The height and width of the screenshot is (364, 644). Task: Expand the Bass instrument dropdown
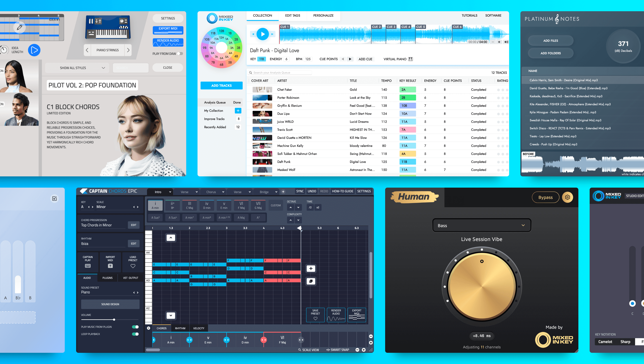tap(482, 226)
